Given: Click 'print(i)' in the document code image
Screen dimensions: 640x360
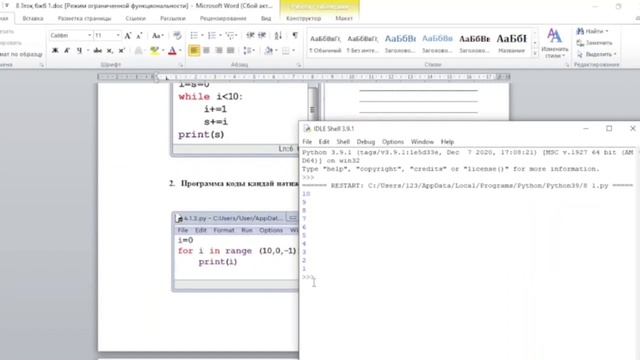Looking at the screenshot, I should 218,262.
